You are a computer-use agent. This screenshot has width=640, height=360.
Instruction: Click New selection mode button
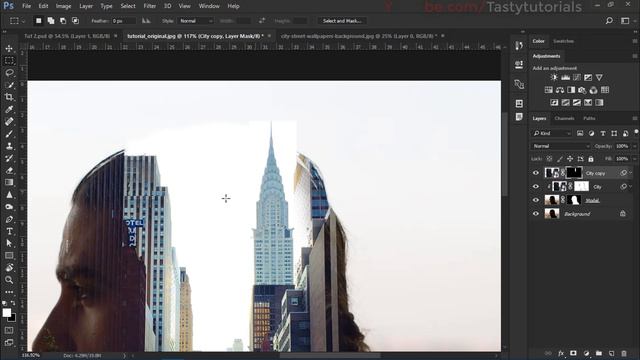38,21
